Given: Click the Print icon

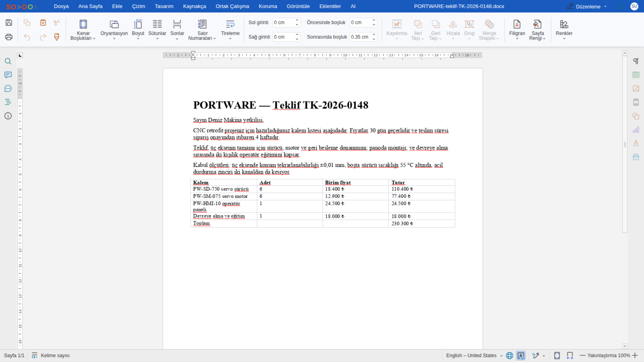Looking at the screenshot, I should (x=9, y=37).
